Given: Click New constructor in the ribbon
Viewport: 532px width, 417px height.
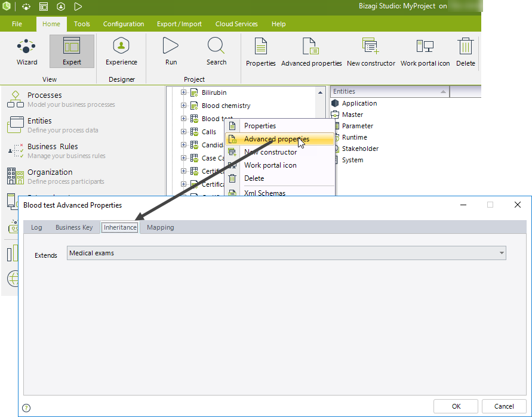Looking at the screenshot, I should pyautogui.click(x=371, y=52).
